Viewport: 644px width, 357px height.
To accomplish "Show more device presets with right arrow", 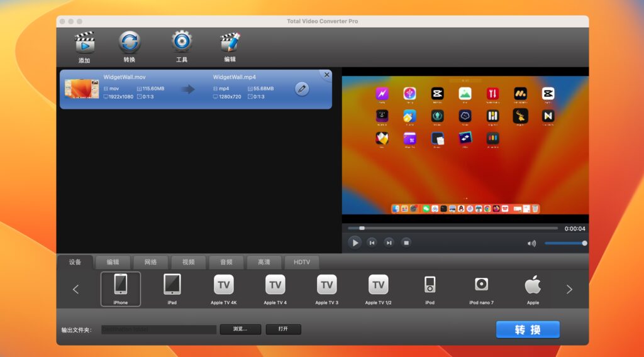I will point(569,289).
